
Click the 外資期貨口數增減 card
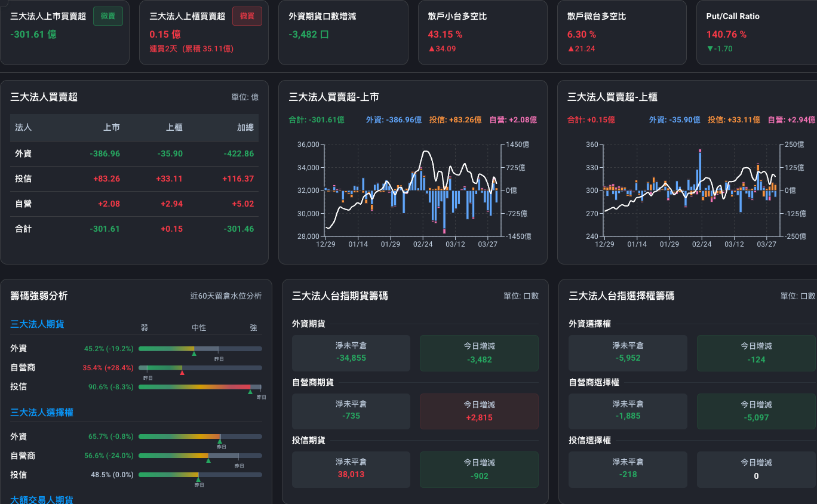(x=343, y=32)
